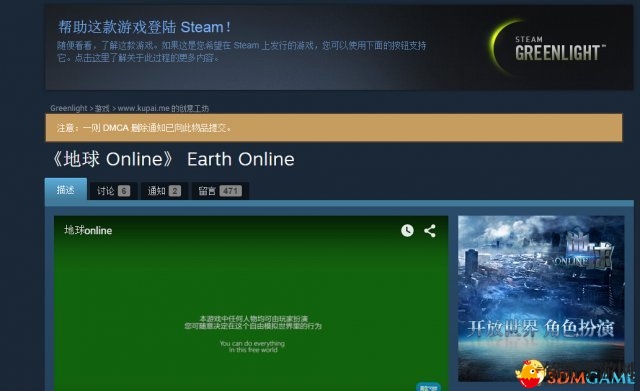640x391 pixels.
Task: Click the 471 comment count badge
Action: (231, 191)
